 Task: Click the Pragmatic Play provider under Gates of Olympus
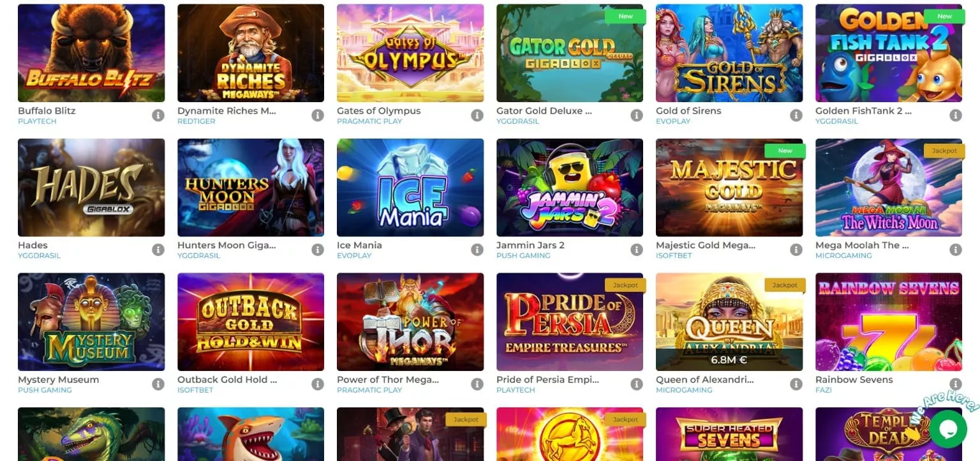[369, 121]
